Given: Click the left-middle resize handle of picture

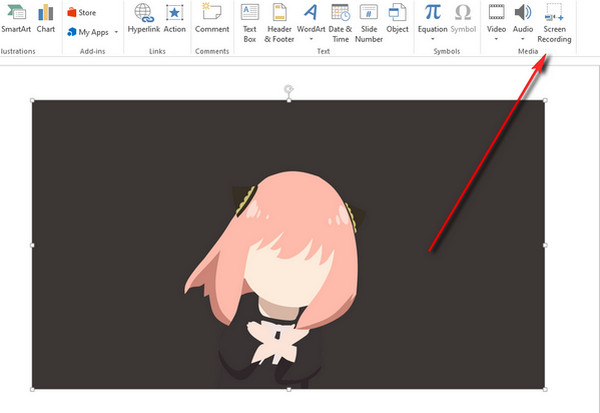Looking at the screenshot, I should tap(32, 245).
